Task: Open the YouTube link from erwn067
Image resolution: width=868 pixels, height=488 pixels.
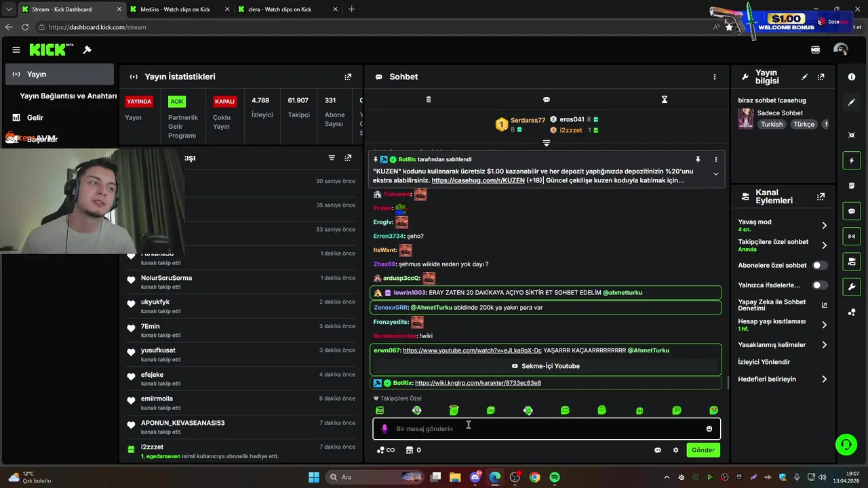Action: point(472,350)
